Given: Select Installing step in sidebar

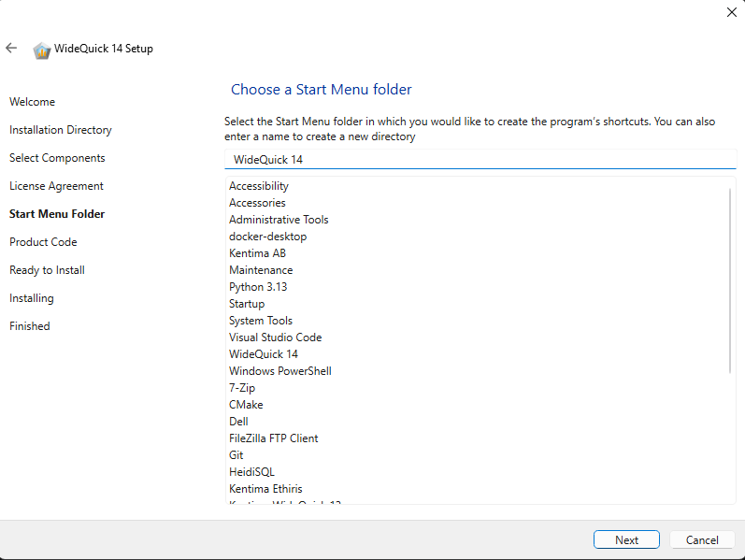Looking at the screenshot, I should tap(32, 298).
